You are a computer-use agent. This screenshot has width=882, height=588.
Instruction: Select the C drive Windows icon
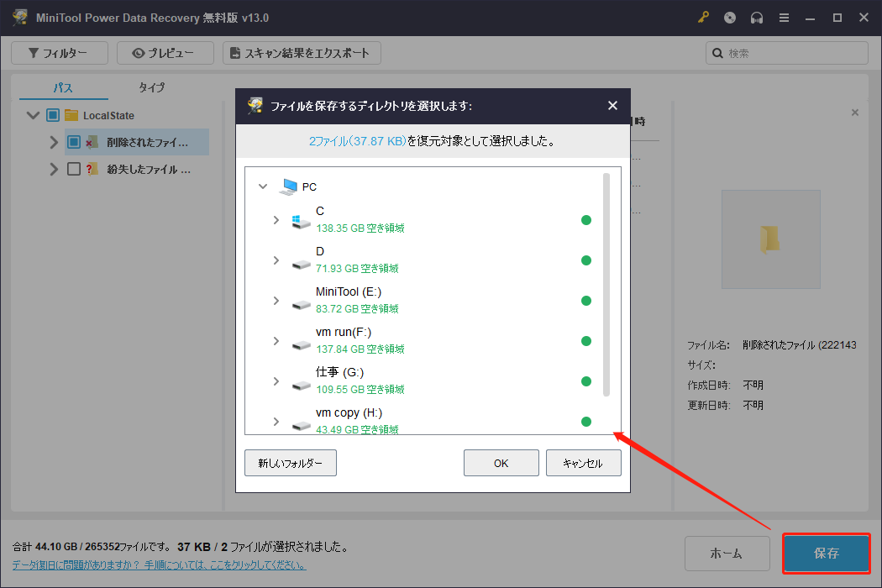301,221
